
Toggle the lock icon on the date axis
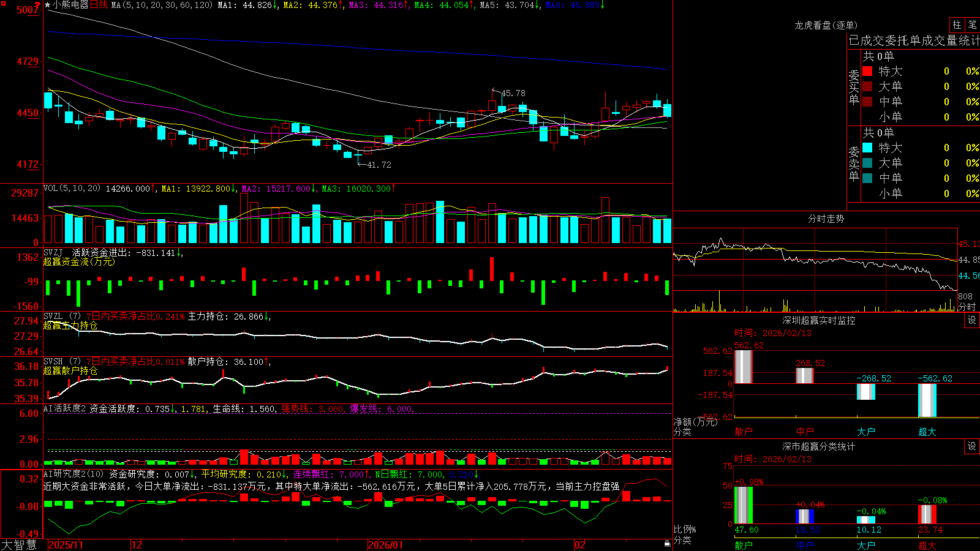[x=667, y=544]
